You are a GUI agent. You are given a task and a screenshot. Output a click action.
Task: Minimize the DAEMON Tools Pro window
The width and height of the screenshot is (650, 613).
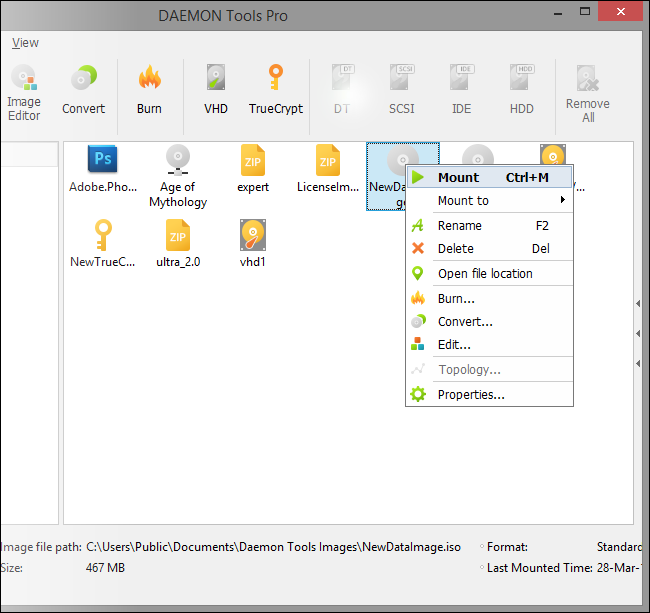point(558,14)
